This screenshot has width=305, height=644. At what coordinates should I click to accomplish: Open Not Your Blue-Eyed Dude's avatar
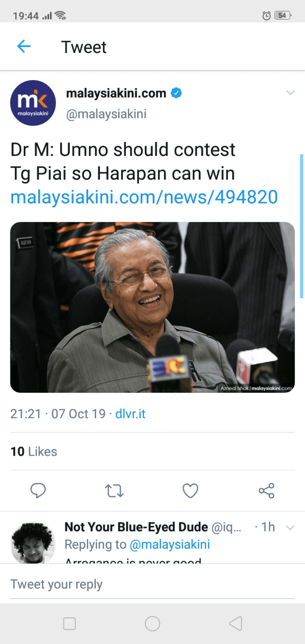tap(32, 542)
